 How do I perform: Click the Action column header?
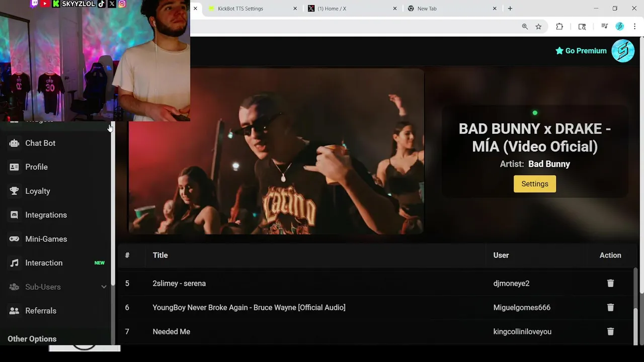(x=610, y=255)
